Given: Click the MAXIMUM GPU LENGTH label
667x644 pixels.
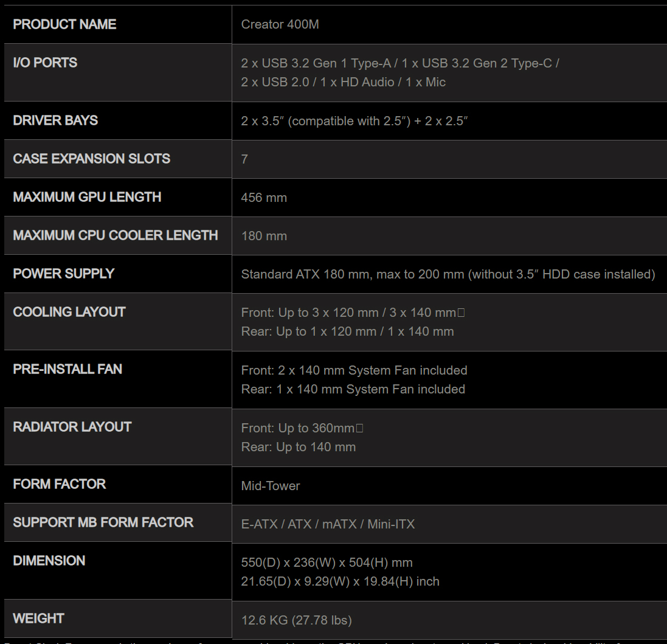Looking at the screenshot, I should pyautogui.click(x=87, y=197).
